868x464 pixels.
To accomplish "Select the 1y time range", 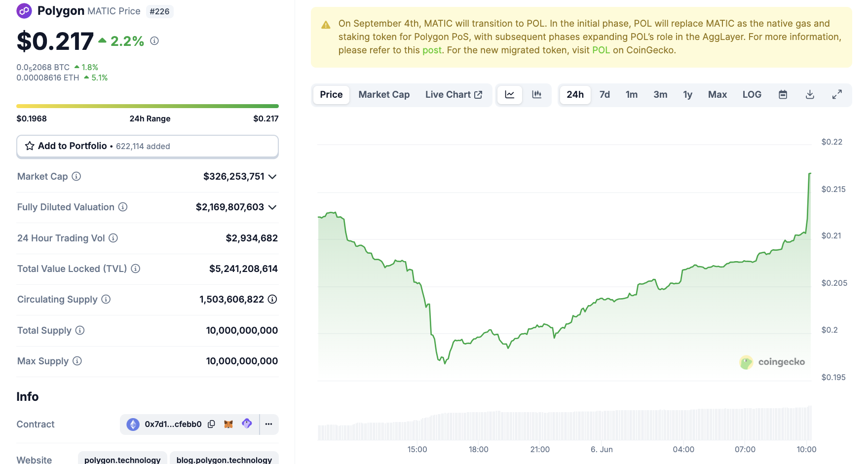I will click(x=687, y=95).
